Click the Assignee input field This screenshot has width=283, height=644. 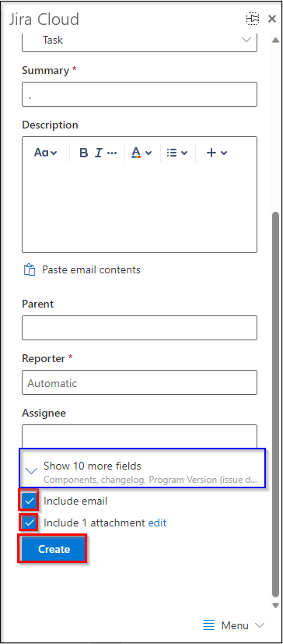[139, 436]
